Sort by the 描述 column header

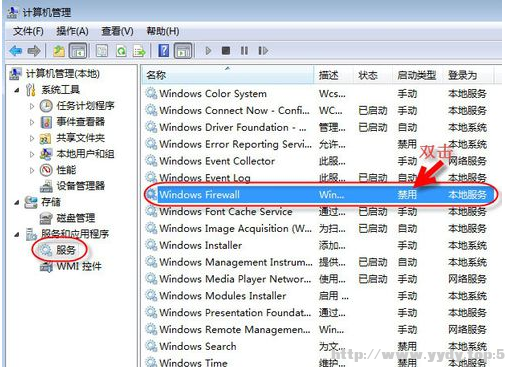pos(333,75)
